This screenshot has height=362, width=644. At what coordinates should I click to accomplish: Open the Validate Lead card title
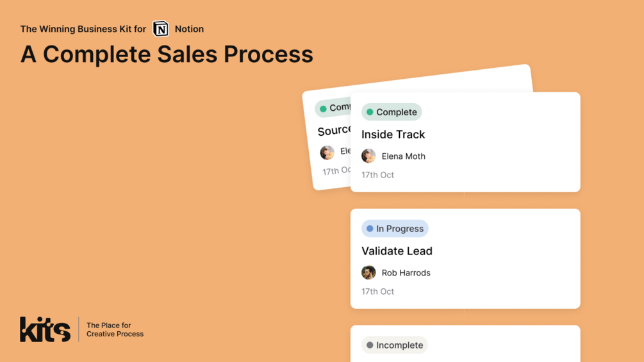pyautogui.click(x=397, y=251)
